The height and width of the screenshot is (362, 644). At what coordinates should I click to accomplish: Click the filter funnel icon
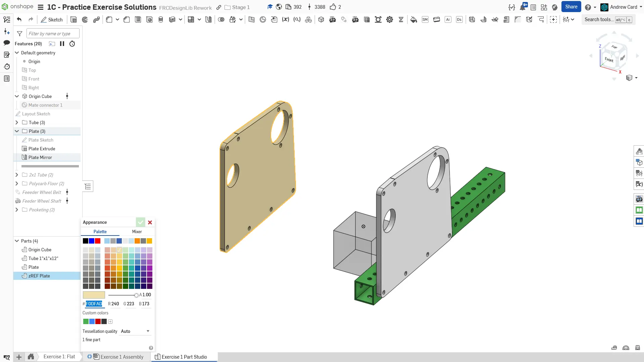[x=20, y=34]
